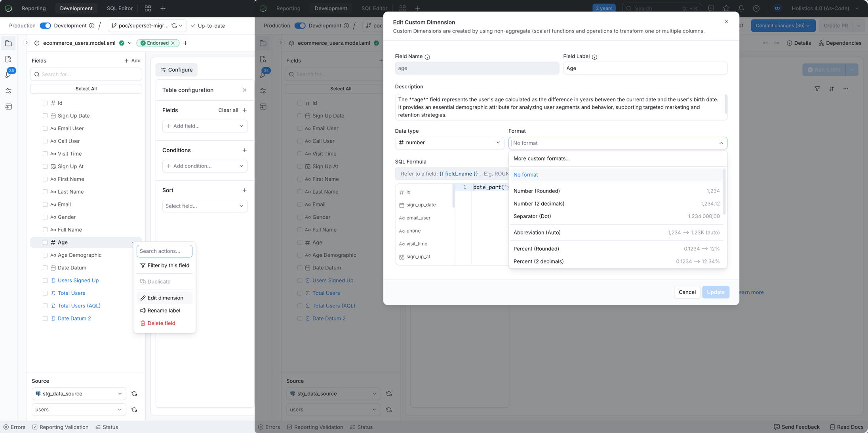Viewport: 868px width, 433px height.
Task: Click the Update button
Action: click(716, 292)
